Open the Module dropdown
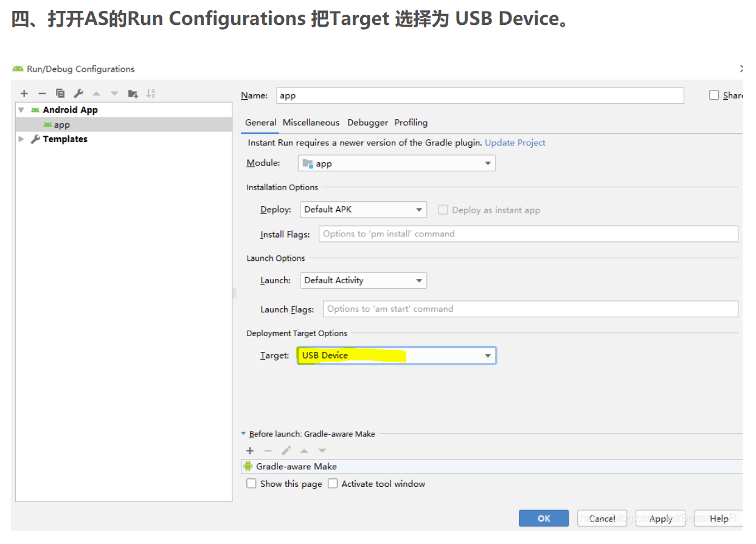 [397, 164]
